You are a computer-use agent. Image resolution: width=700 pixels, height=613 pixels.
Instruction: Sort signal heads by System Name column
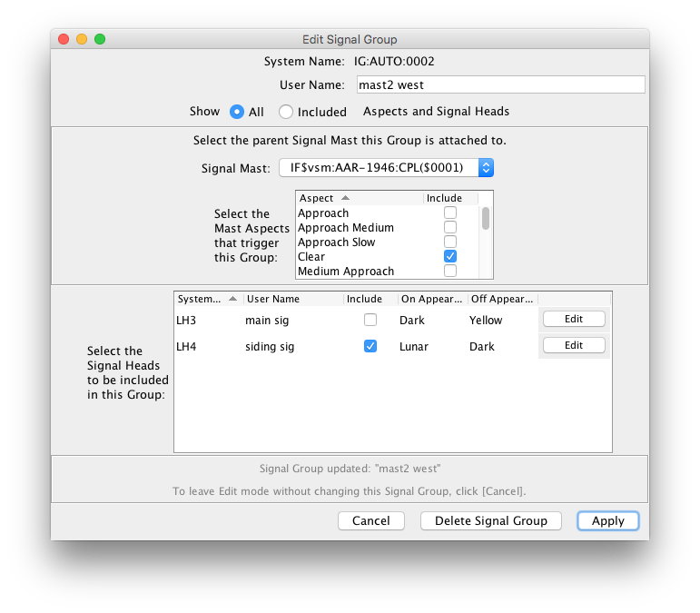point(207,299)
